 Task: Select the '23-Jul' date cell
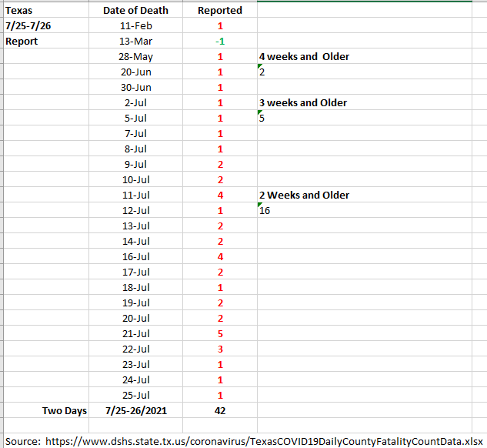[135, 364]
